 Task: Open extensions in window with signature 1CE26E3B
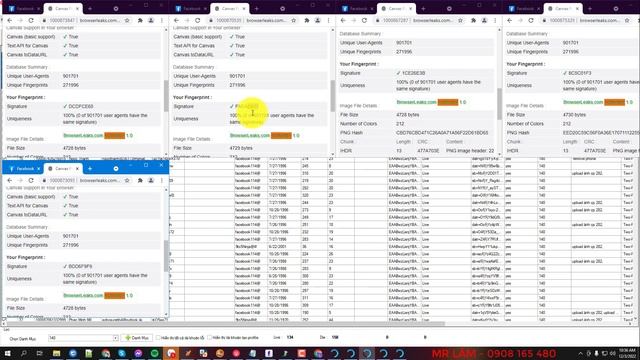pyautogui.click(x=473, y=20)
